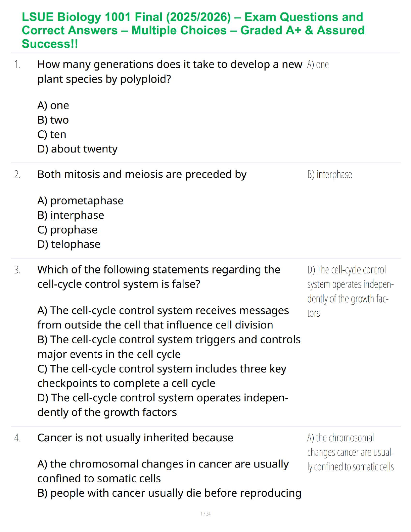
Task: Click the right-column answer key "A) one"
Action: coord(318,64)
